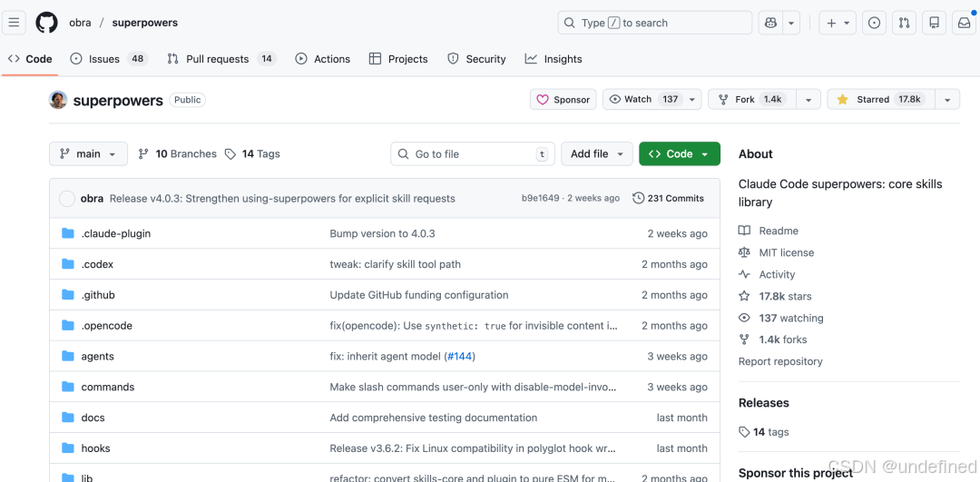Viewport: 980px width, 482px height.
Task: Open the repositories icon in header
Action: pos(935,23)
